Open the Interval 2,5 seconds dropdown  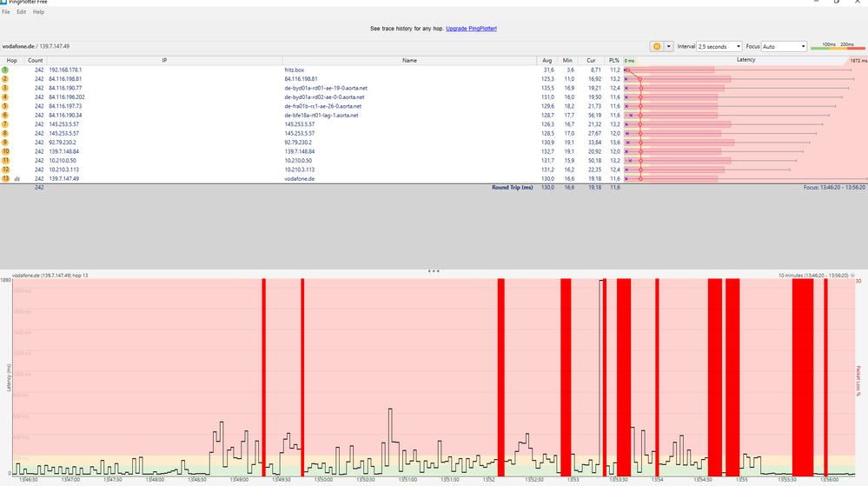click(x=719, y=47)
